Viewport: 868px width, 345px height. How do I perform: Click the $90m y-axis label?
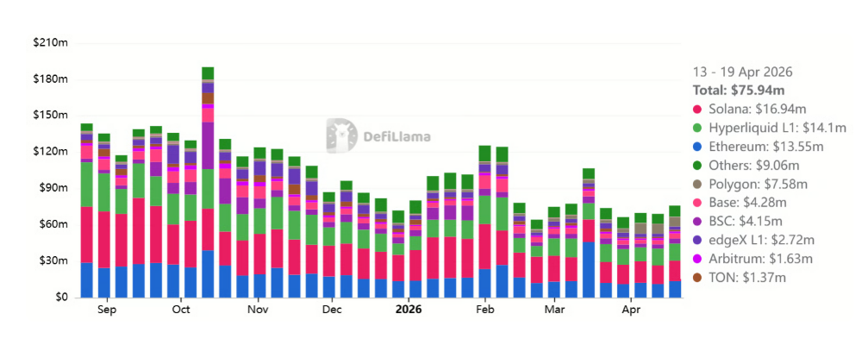(x=53, y=188)
